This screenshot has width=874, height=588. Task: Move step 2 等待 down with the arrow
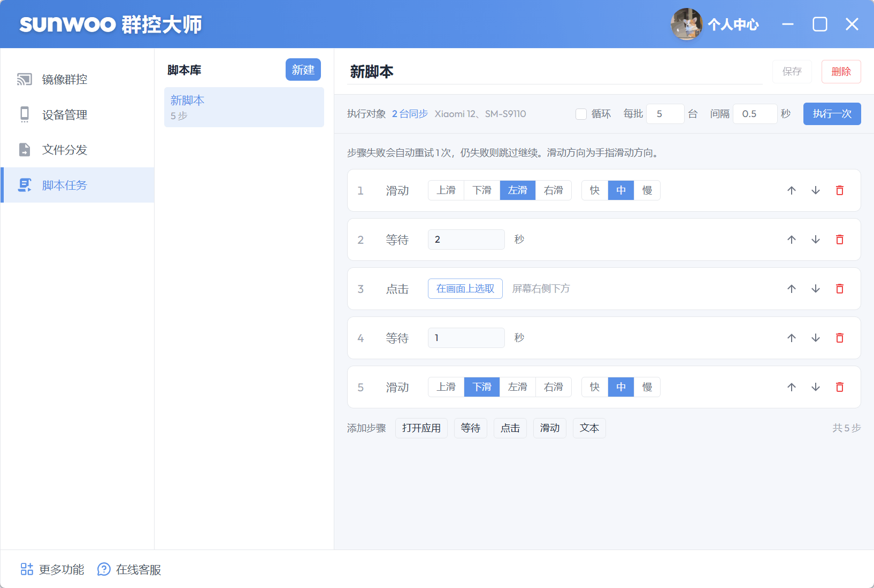pos(816,239)
